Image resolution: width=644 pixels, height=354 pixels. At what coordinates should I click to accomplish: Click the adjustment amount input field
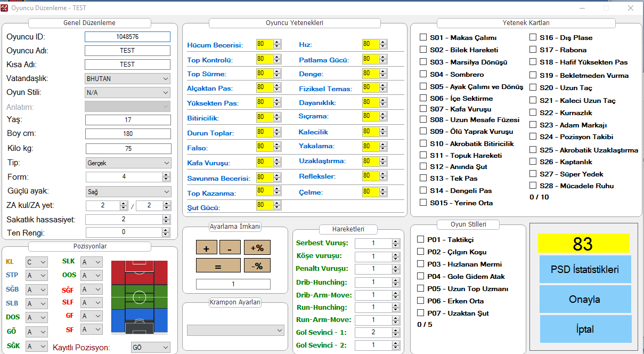tap(233, 284)
